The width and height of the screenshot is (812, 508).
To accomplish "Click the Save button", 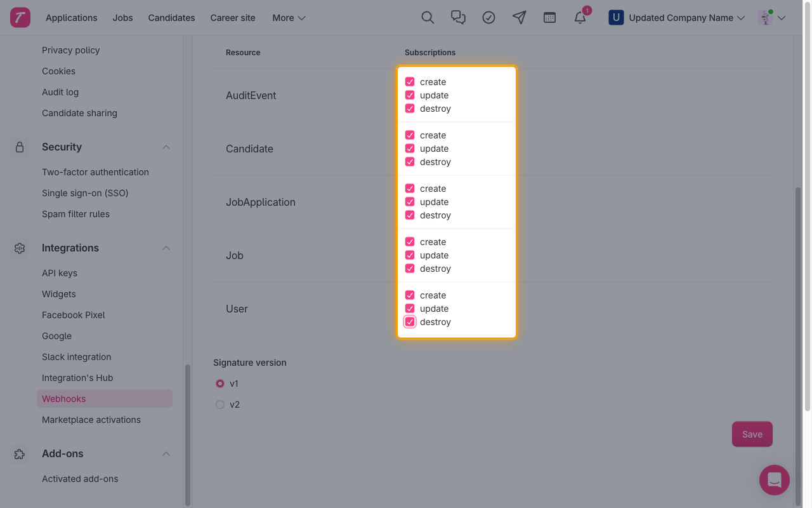I will (x=752, y=434).
